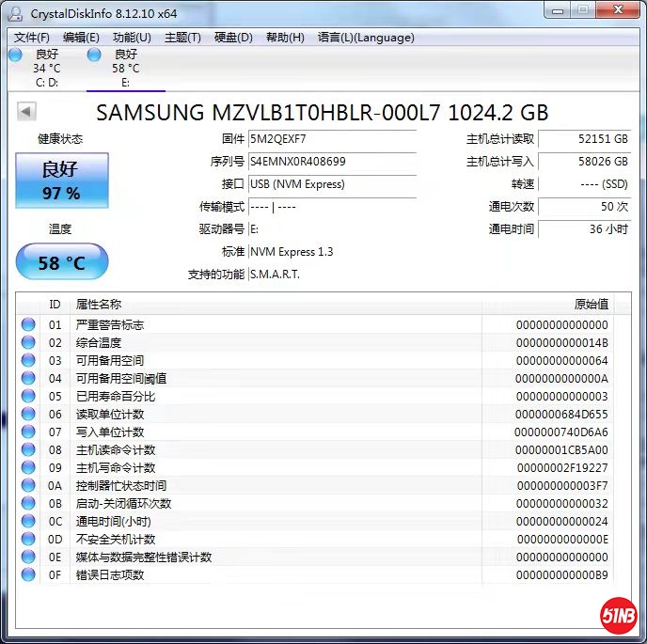This screenshot has width=647, height=644.
Task: Open the 语言(L)(Language) menu
Action: 366,38
